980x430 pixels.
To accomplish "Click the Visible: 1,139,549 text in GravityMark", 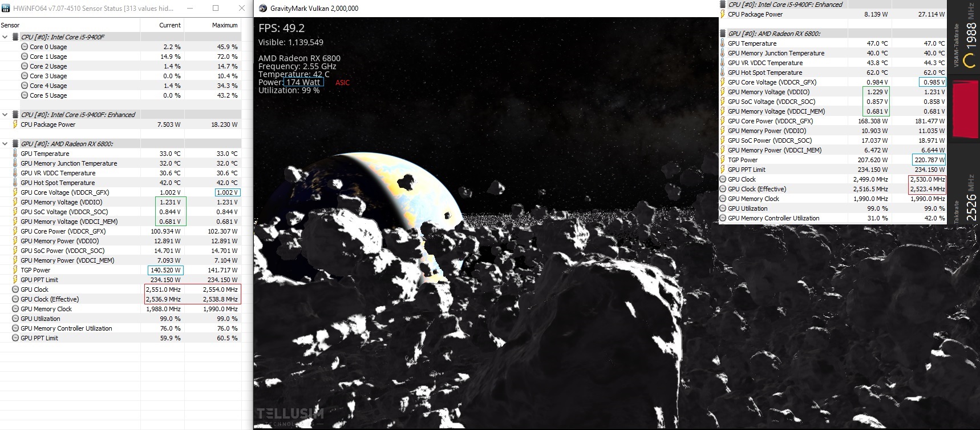I will tap(291, 42).
